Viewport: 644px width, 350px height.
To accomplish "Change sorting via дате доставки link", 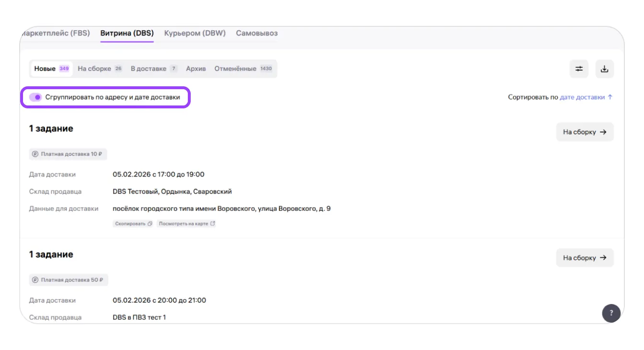I will coord(582,97).
